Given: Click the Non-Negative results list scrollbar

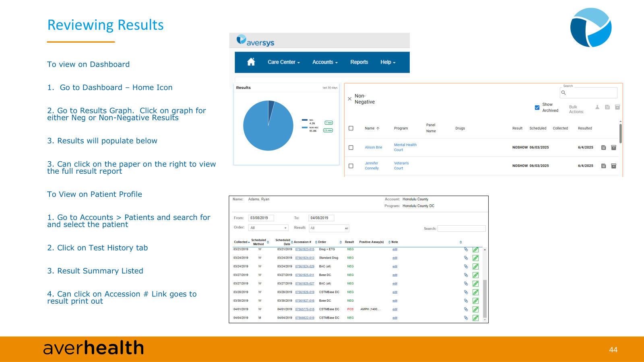Looking at the screenshot, I should (621, 134).
